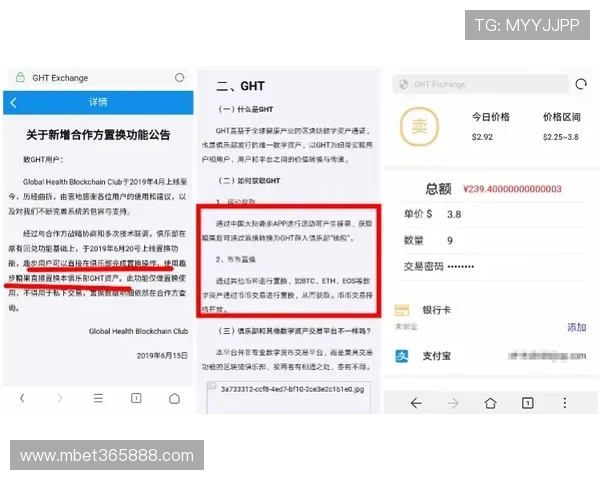Viewport: 600px width, 480px height.
Task: Click the 2、币币置换 subheading
Action: tap(236, 259)
